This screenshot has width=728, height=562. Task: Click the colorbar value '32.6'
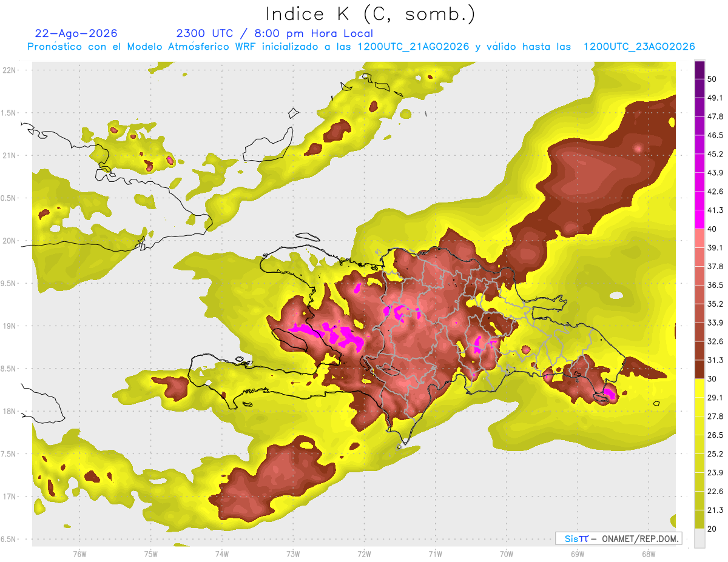pos(715,341)
